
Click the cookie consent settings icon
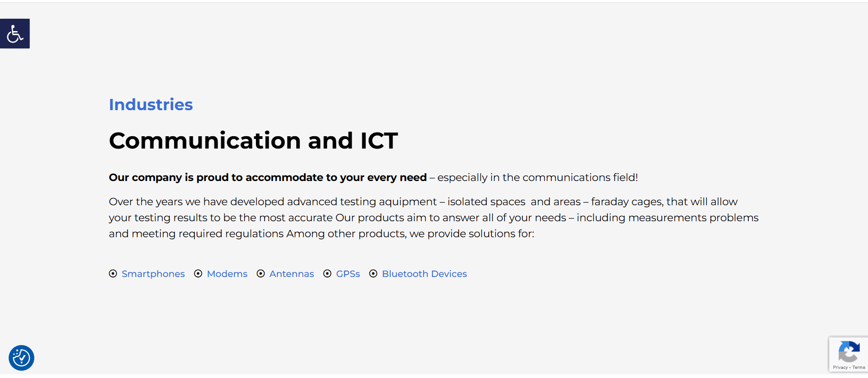click(21, 357)
